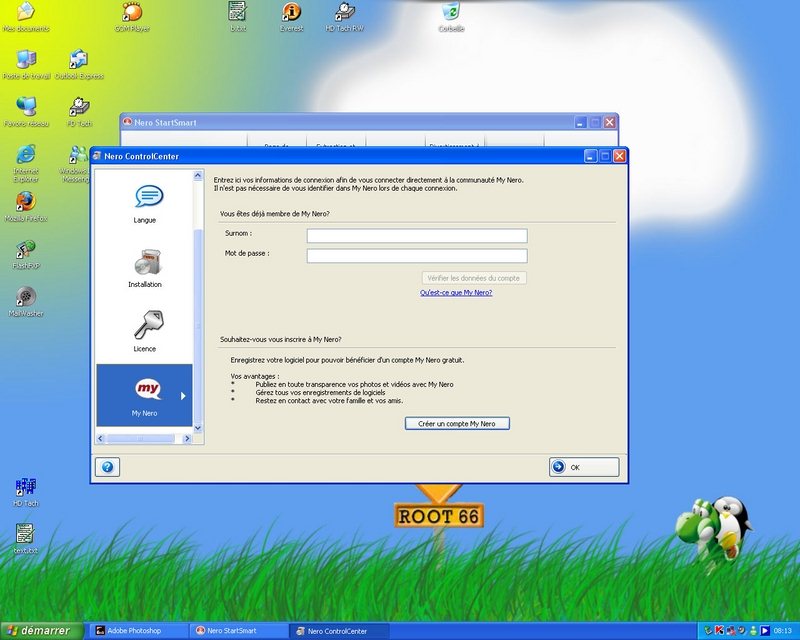The height and width of the screenshot is (640, 800).
Task: Select the GOM Player desktop icon
Action: (132, 17)
